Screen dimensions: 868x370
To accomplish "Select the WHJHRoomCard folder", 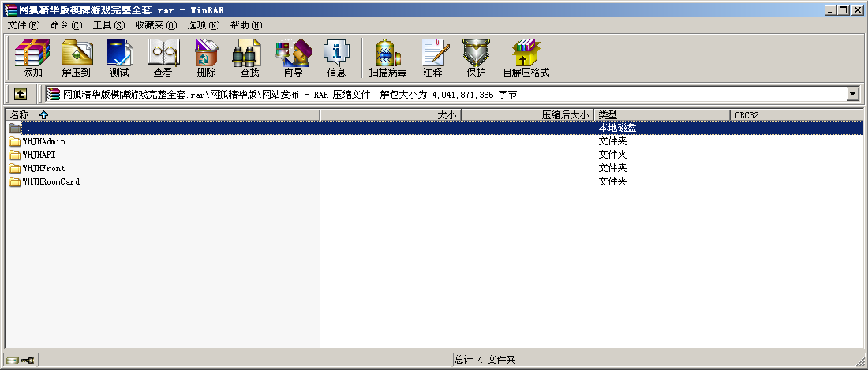I will [51, 182].
